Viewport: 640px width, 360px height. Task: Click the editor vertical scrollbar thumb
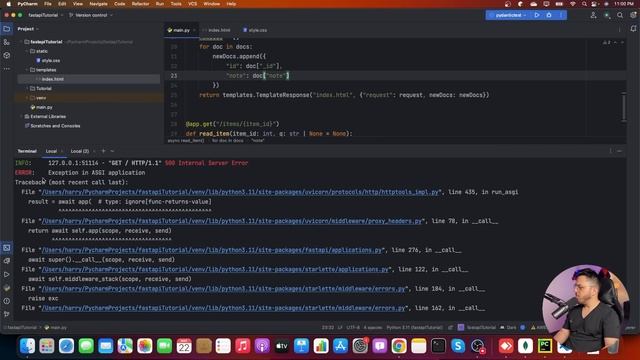coord(624,107)
